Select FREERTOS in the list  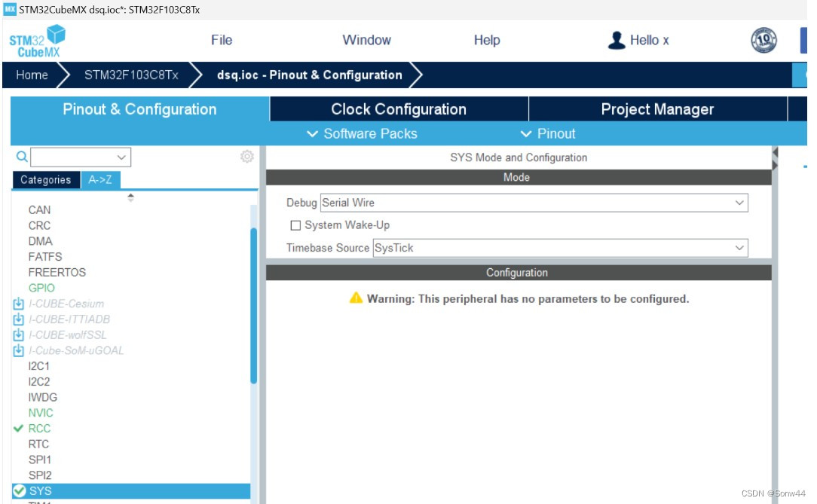[x=57, y=272]
